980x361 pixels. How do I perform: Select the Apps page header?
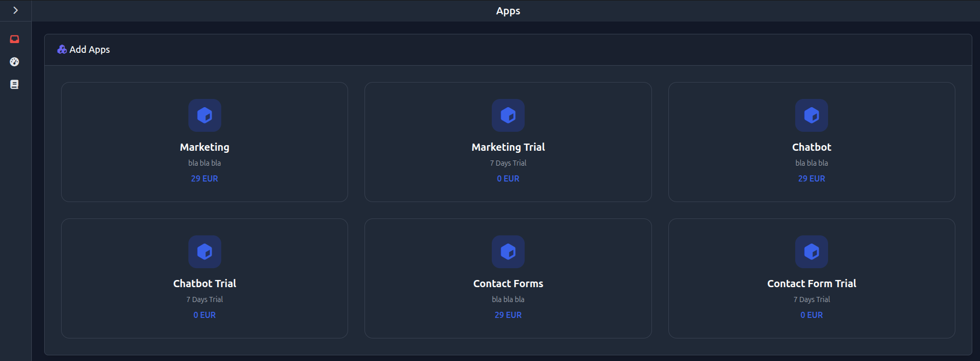tap(507, 10)
